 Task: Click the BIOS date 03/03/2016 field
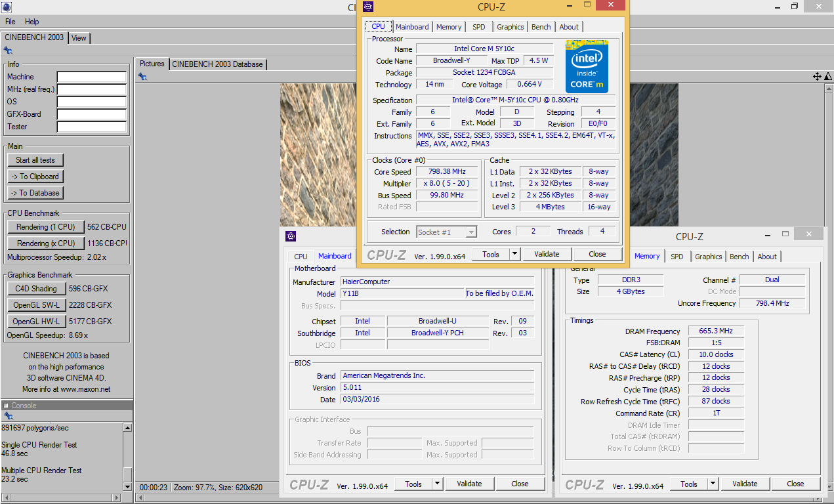(437, 399)
